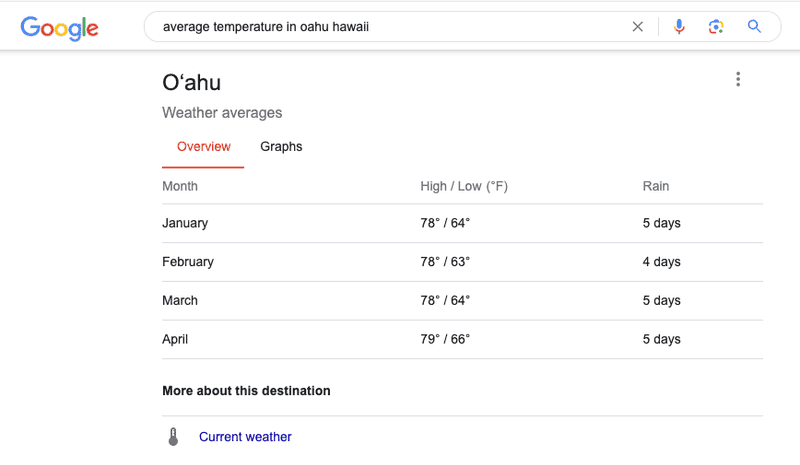Click April's 5 days rain value
Image resolution: width=800 pixels, height=465 pixels.
click(661, 339)
